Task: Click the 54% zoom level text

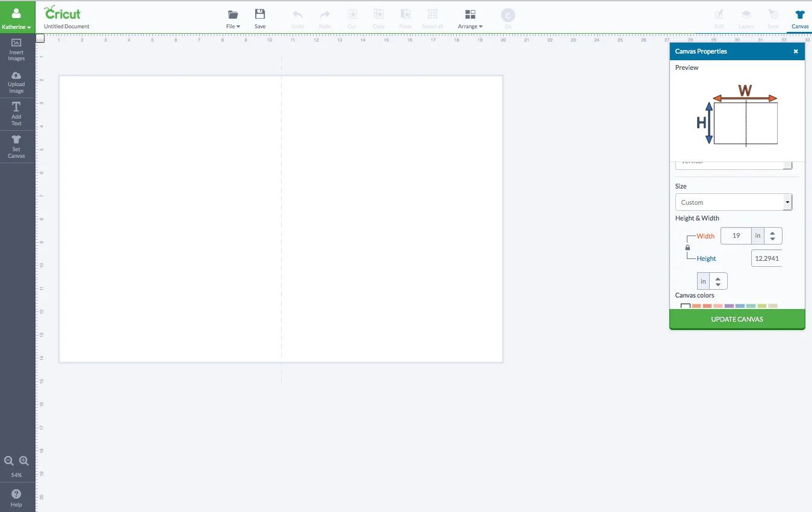Action: click(16, 475)
